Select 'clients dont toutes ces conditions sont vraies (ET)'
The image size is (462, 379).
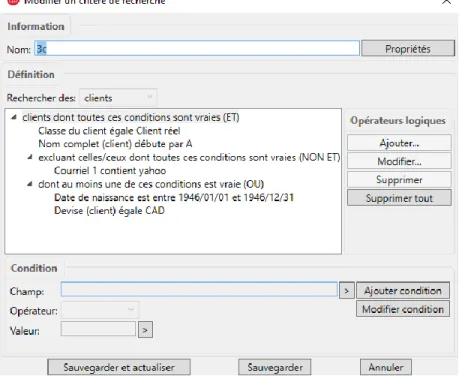click(131, 117)
